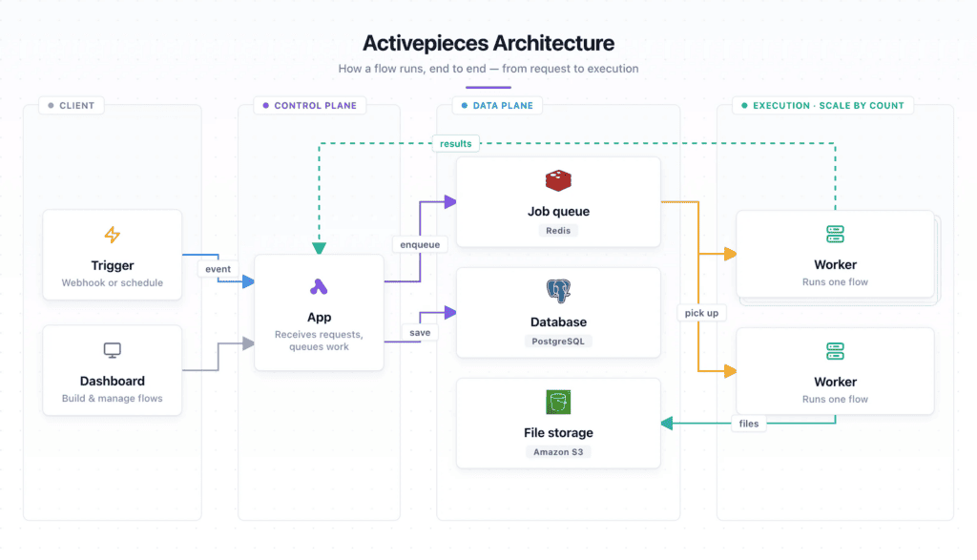Click the bottom Worker server icon
Viewport: 977px width, 560px height.
(x=835, y=351)
